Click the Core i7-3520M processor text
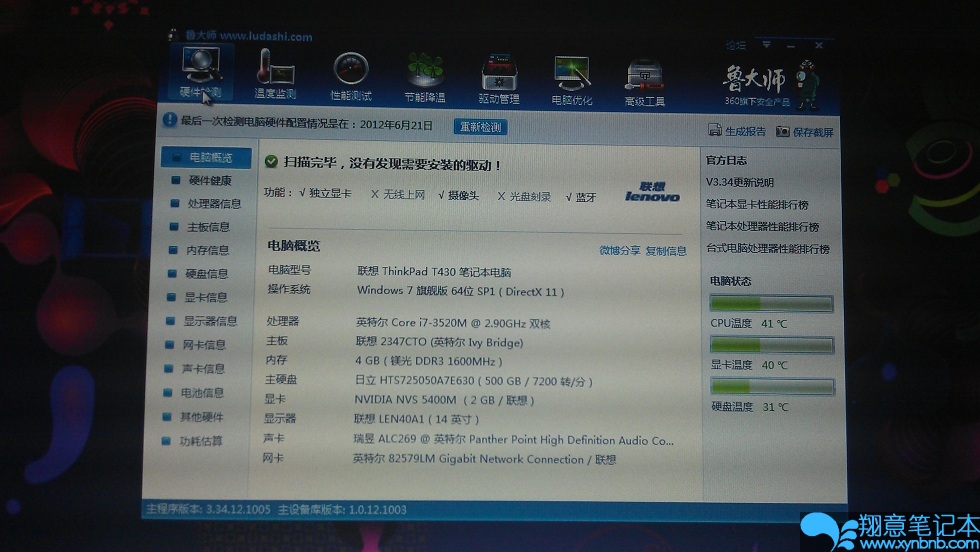Viewport: 980px width, 552px height. coord(453,323)
